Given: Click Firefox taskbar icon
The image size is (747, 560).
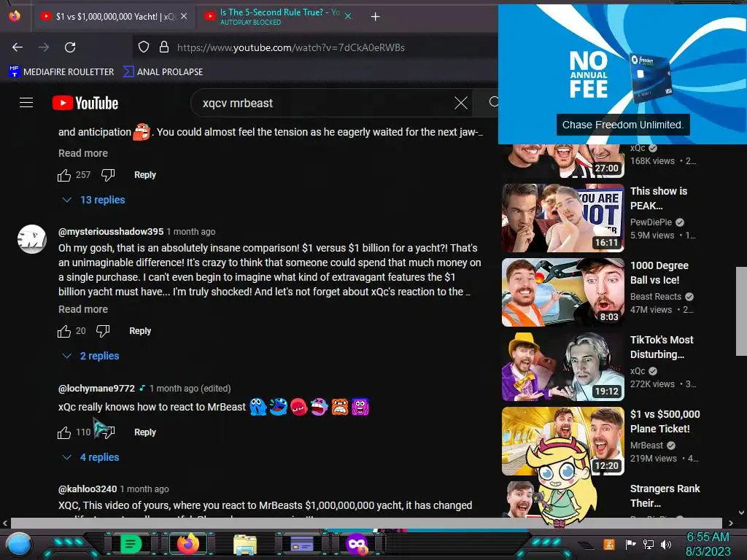Looking at the screenshot, I should (x=188, y=544).
